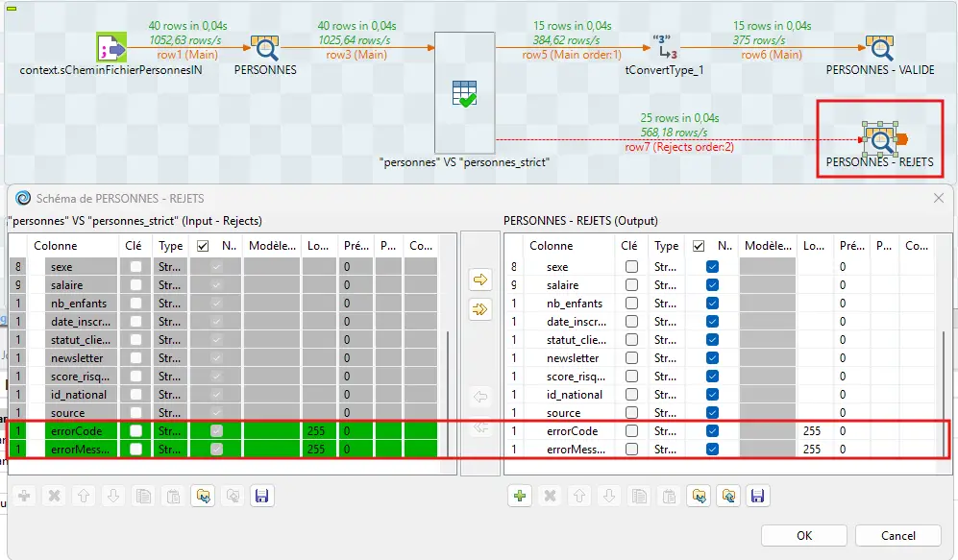Image resolution: width=958 pixels, height=560 pixels.
Task: Toggle the nullable header checkbox in output table
Action: [699, 246]
